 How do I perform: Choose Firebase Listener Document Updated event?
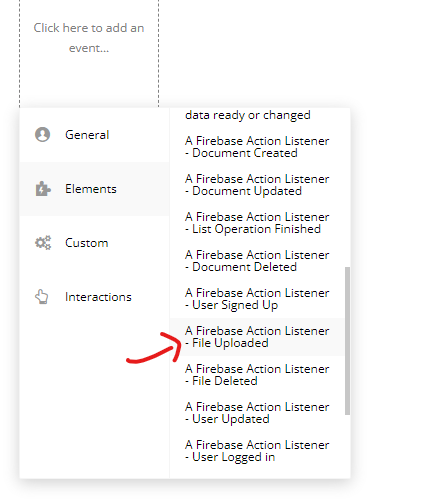(x=257, y=185)
